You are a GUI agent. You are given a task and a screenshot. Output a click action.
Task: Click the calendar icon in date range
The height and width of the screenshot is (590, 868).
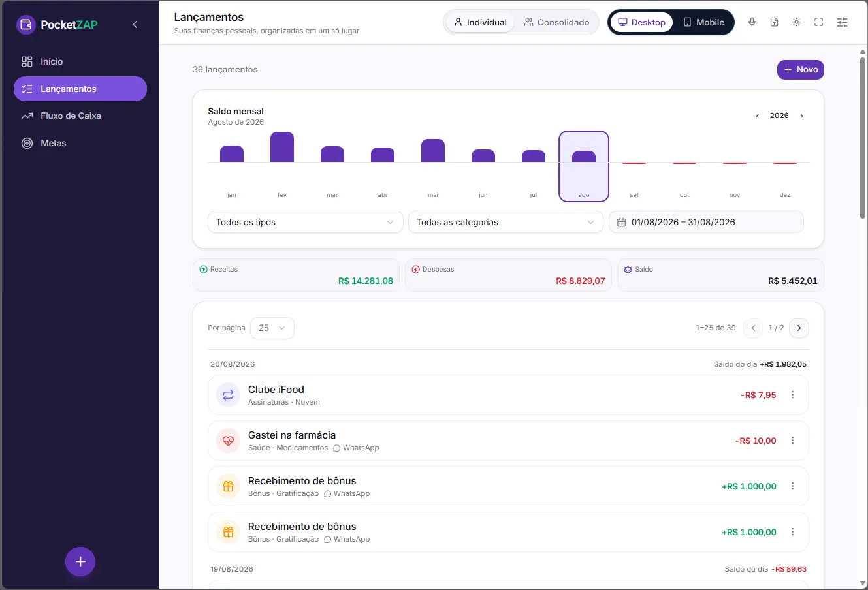[x=622, y=223]
